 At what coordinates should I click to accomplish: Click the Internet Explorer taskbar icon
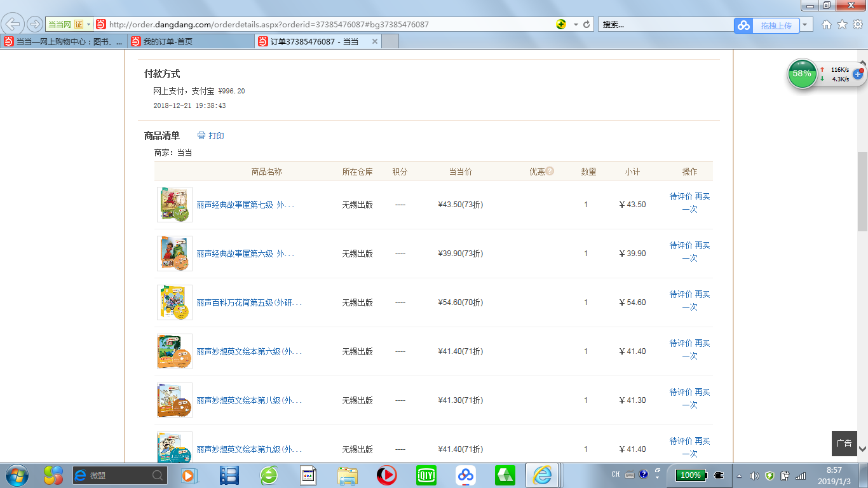543,475
